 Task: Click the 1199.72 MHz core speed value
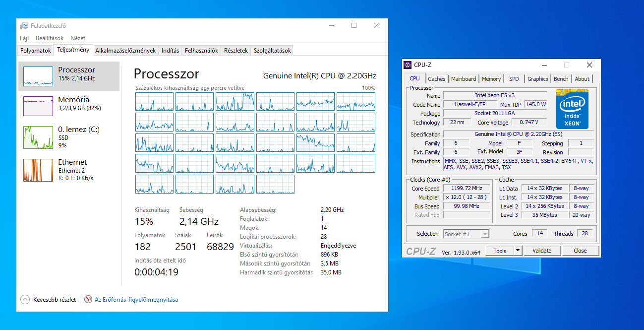pos(467,188)
